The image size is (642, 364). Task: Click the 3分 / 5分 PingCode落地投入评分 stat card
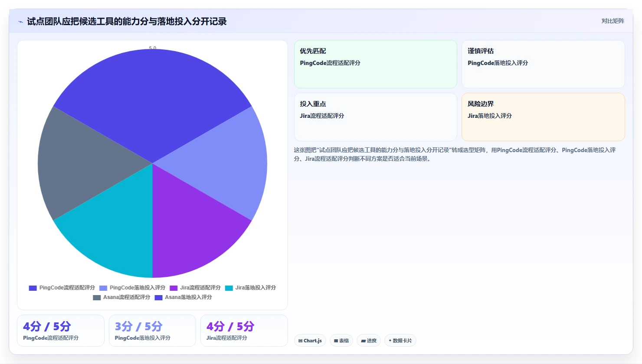(x=152, y=331)
